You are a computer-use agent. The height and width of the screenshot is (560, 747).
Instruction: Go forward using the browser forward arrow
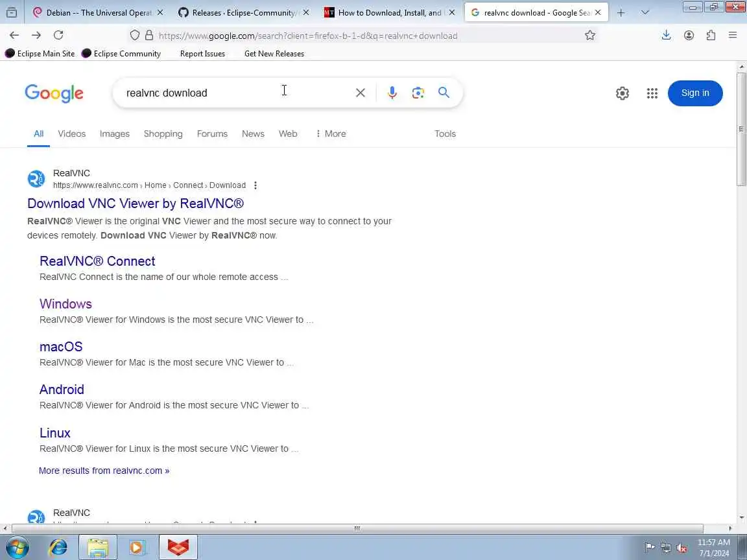click(36, 35)
